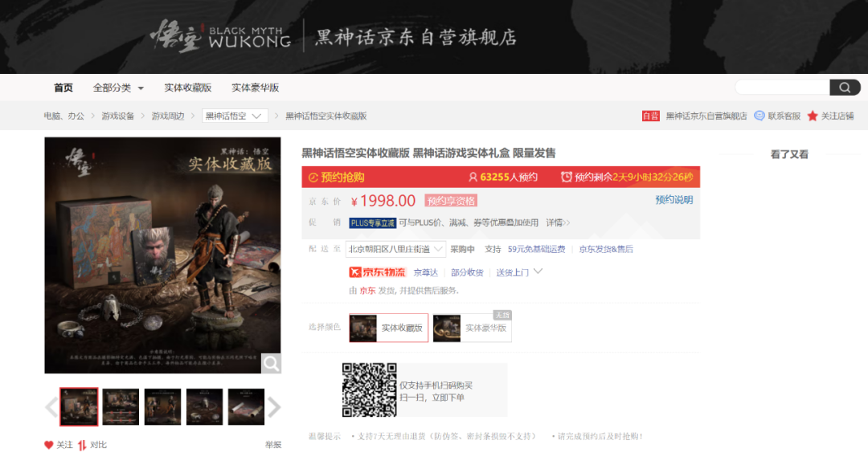Open the 北京朝阳区八里庄街道 delivery address dropdown

[395, 249]
